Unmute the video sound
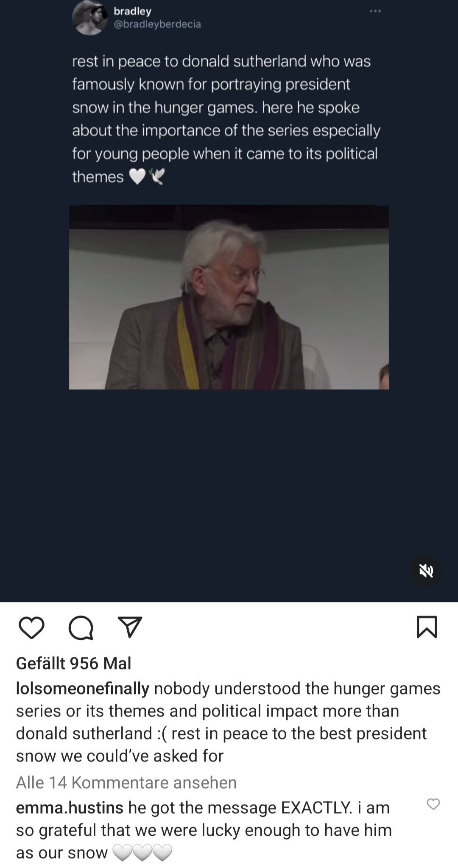Screen dimensions: 458x868 point(426,571)
